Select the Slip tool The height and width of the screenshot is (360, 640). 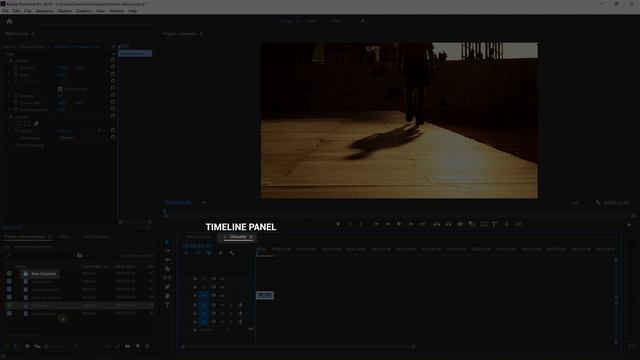click(167, 278)
